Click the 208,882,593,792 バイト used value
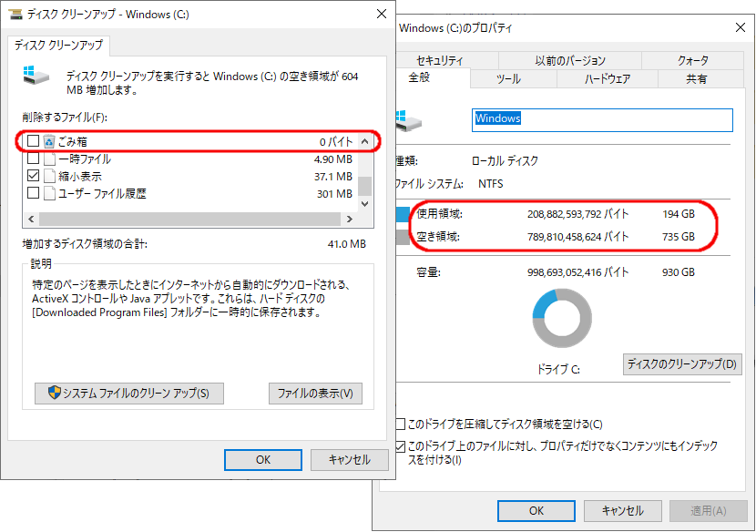 (577, 214)
